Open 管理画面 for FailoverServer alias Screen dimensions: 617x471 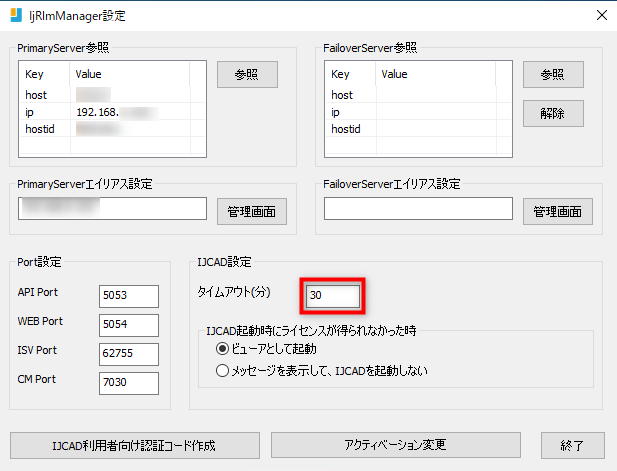[x=558, y=211]
